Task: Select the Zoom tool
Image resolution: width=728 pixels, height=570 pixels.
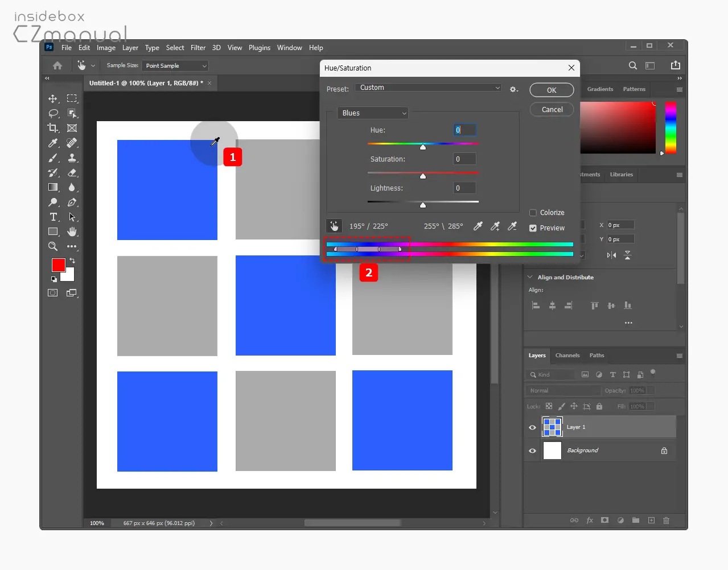Action: click(53, 246)
